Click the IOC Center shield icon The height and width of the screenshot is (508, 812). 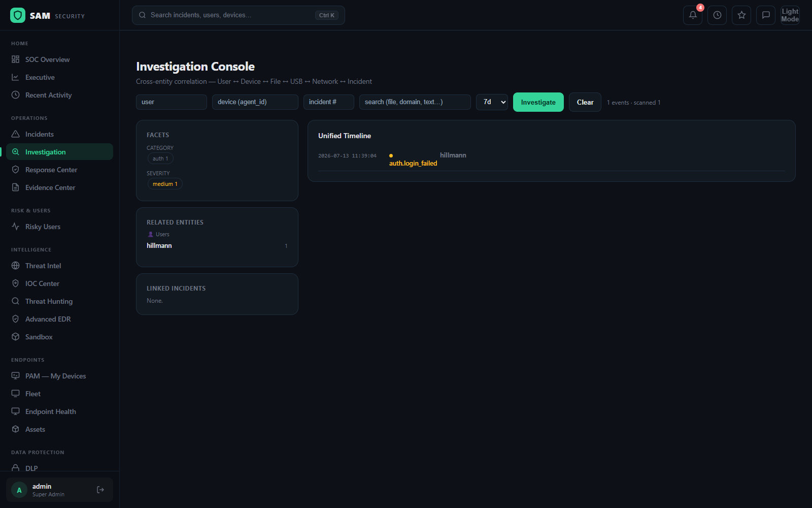click(16, 283)
